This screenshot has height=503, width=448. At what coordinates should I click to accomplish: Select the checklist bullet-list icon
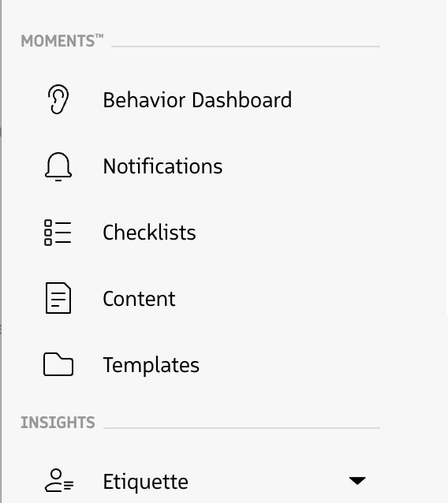point(58,233)
